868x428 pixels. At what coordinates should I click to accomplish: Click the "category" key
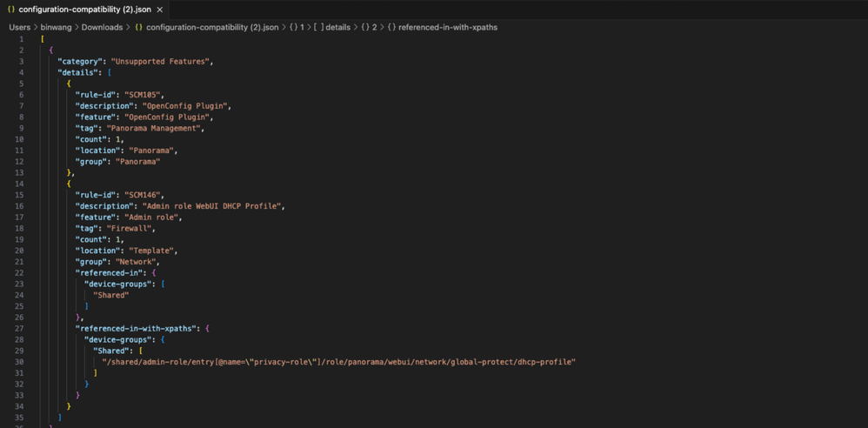[80, 62]
